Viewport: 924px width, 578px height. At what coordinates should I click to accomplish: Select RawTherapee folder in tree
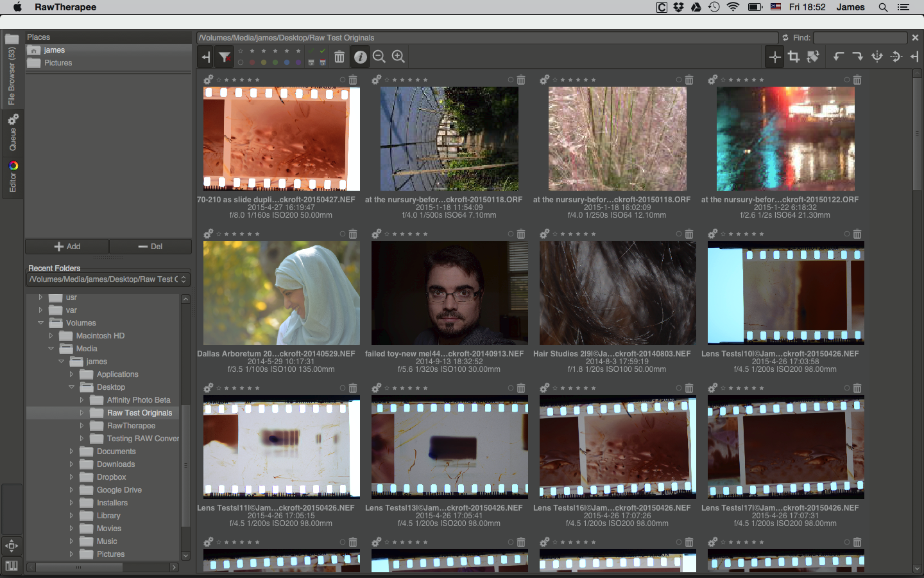pyautogui.click(x=131, y=426)
